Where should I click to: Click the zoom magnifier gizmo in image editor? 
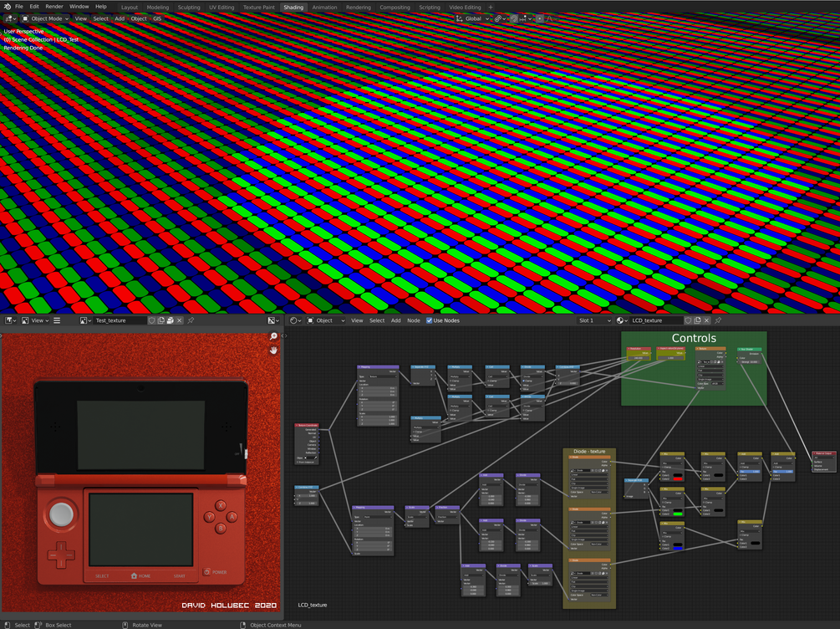tap(274, 336)
